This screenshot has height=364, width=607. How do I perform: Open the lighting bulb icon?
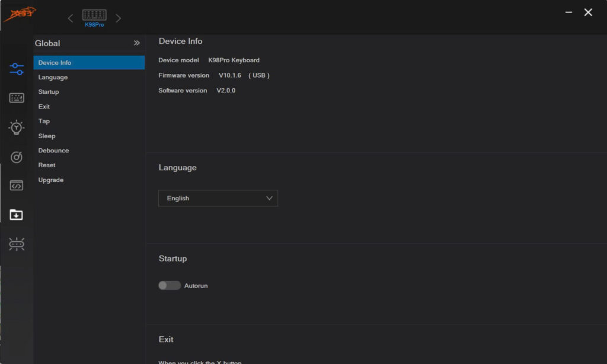tap(16, 127)
